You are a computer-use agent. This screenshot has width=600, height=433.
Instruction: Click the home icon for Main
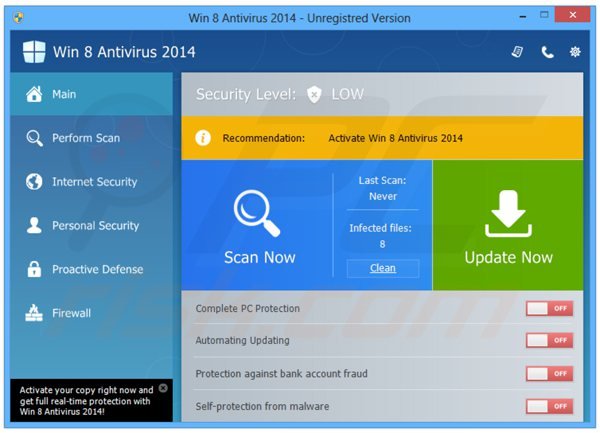[34, 94]
